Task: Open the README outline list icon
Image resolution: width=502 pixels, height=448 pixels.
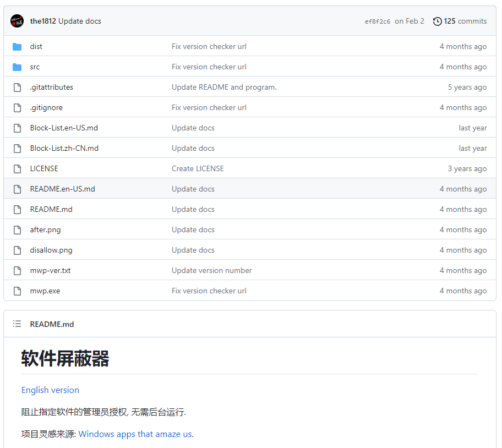Action: click(17, 324)
